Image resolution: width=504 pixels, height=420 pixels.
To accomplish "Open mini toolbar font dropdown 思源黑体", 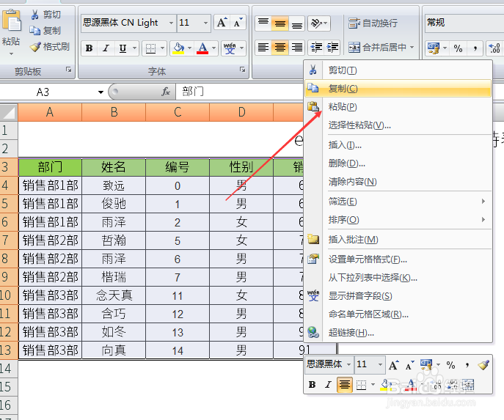I will 348,364.
